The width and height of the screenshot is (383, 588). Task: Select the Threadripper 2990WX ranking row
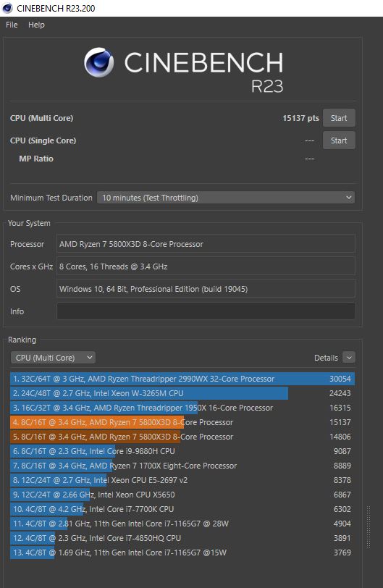(x=182, y=379)
